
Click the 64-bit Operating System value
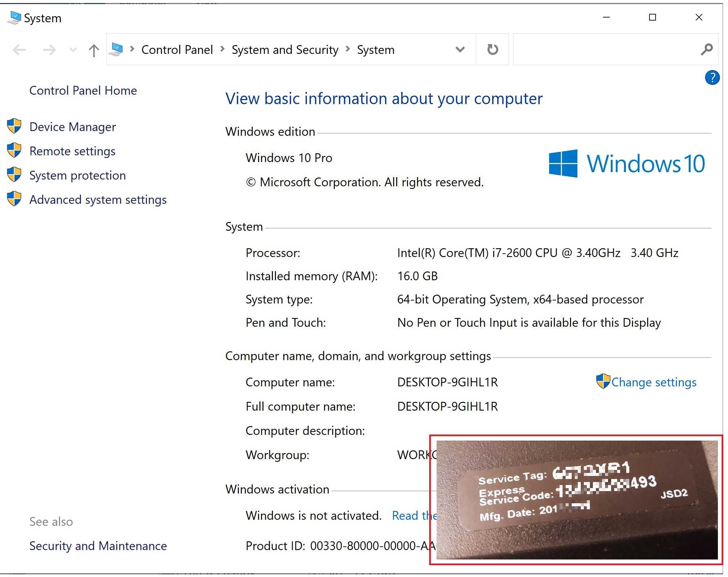pyautogui.click(x=520, y=299)
